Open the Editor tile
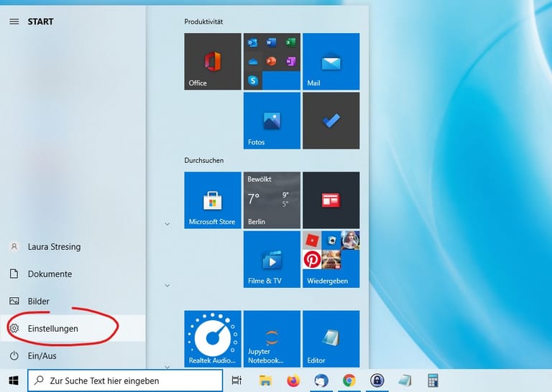Viewport: 552px width, 392px height. 331,339
